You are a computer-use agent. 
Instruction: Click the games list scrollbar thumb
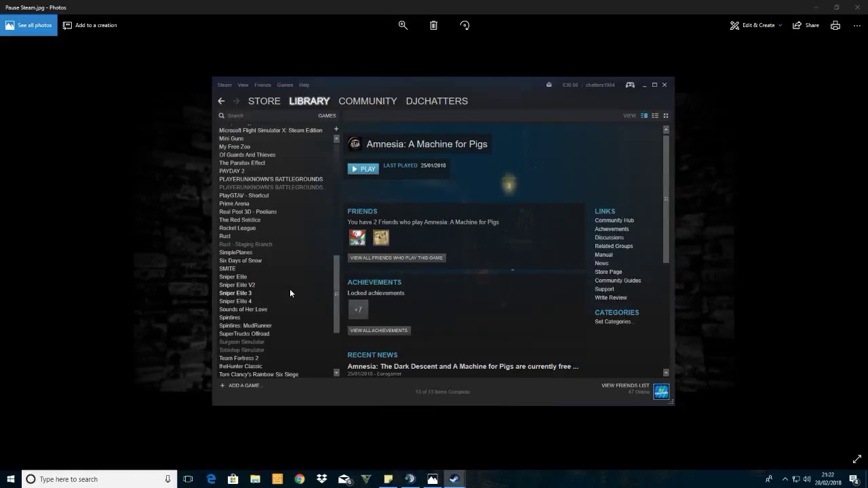tap(336, 294)
